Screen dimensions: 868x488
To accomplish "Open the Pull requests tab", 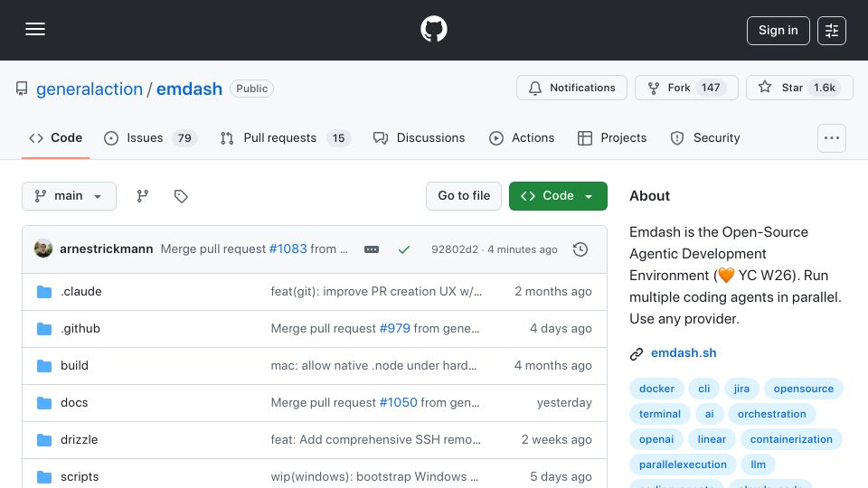I will click(x=285, y=137).
